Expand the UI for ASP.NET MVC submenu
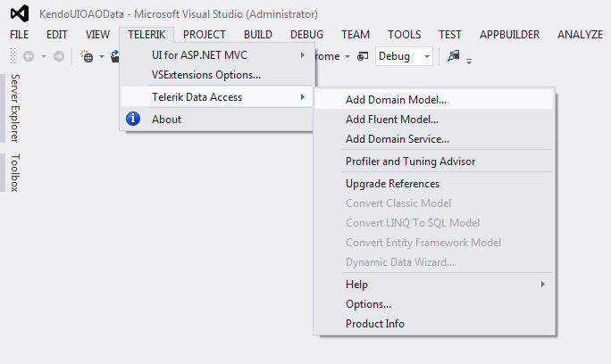Screen dimensions: 611x364 (217, 55)
